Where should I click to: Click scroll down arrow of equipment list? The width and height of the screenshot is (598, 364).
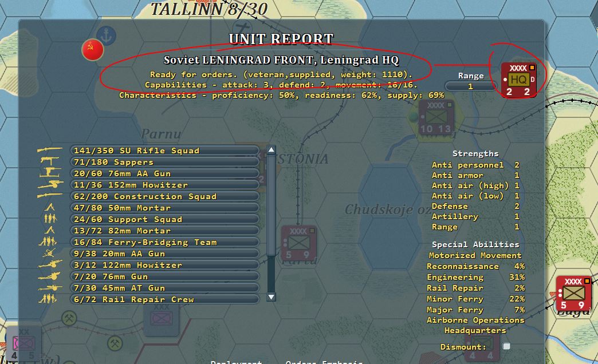(x=271, y=296)
